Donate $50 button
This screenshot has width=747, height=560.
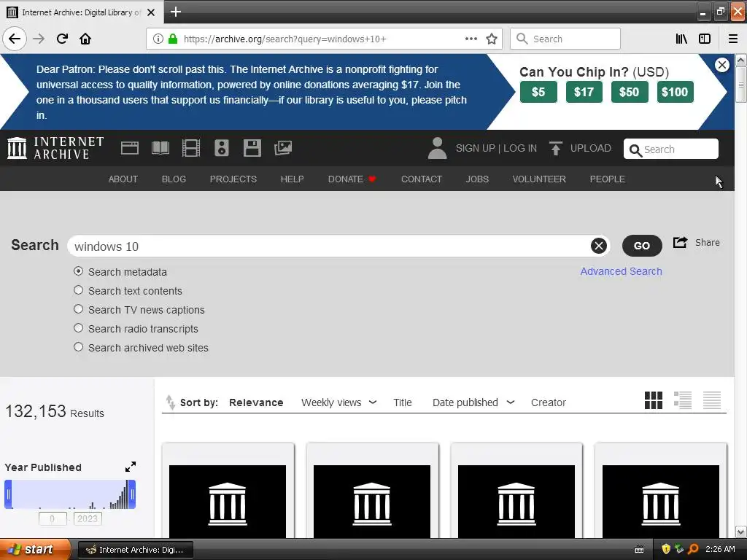tap(629, 92)
